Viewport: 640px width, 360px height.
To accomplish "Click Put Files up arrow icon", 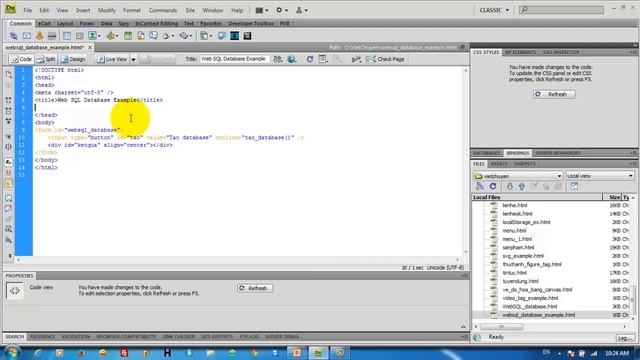I will coord(522,187).
